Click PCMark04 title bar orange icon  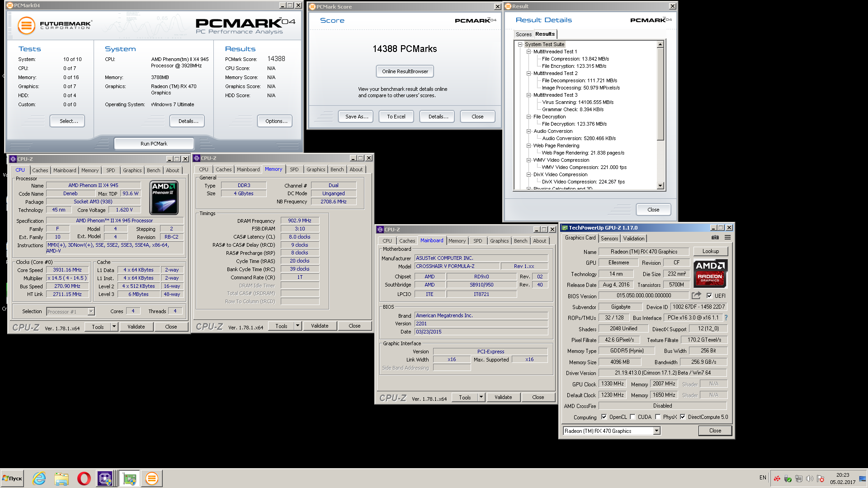point(10,5)
